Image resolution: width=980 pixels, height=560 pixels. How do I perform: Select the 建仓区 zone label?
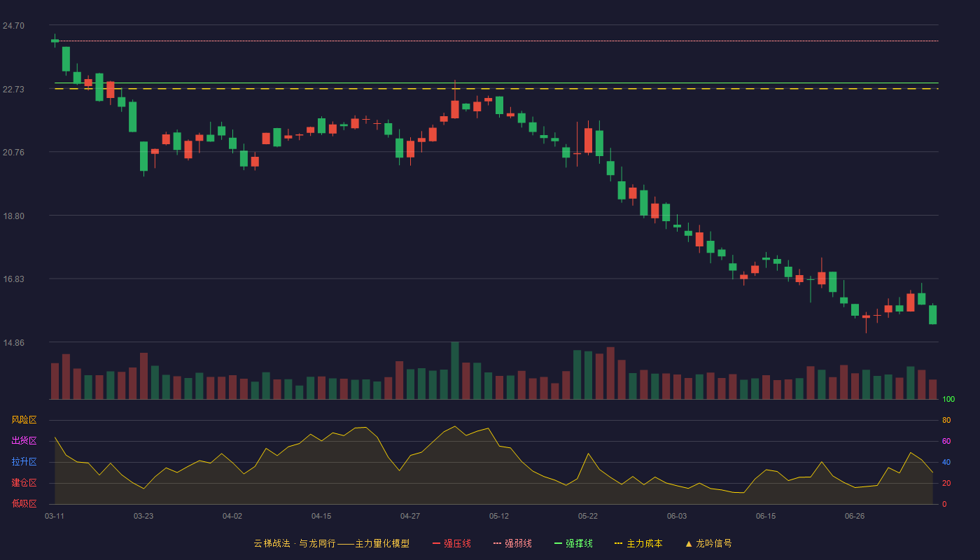[24, 483]
